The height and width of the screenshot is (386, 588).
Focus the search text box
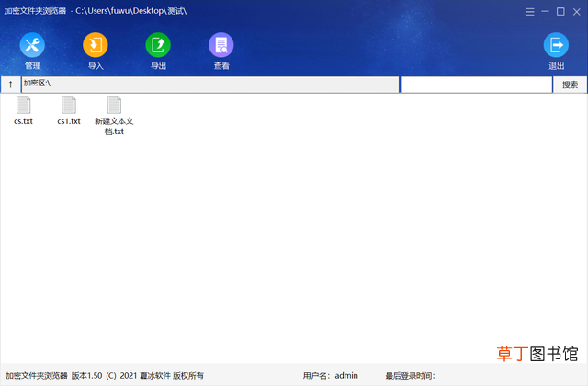point(477,85)
